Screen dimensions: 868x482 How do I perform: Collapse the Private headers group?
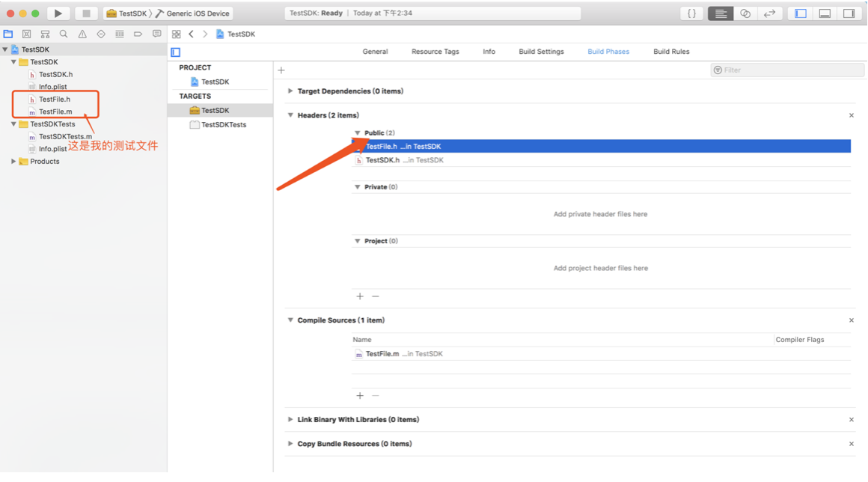click(x=358, y=187)
